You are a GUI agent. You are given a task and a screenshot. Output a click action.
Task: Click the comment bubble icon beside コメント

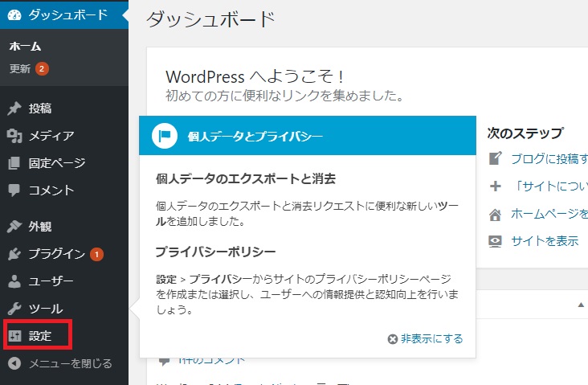[14, 190]
